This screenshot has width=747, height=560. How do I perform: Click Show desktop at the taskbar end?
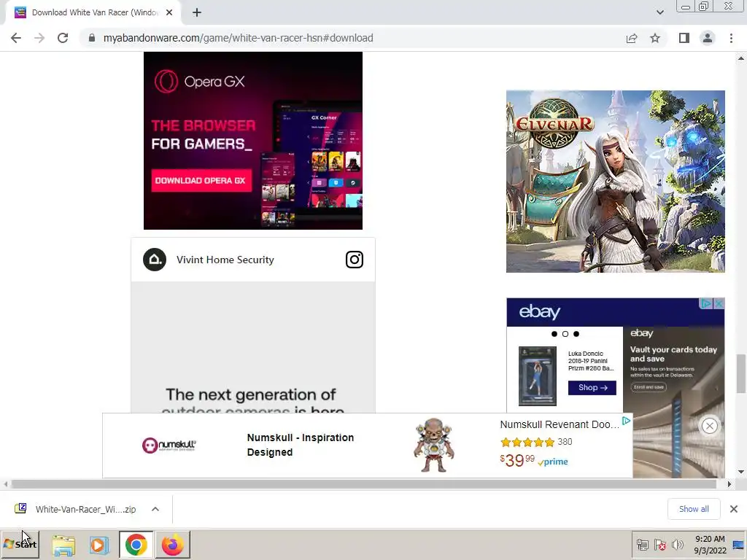coord(740,545)
